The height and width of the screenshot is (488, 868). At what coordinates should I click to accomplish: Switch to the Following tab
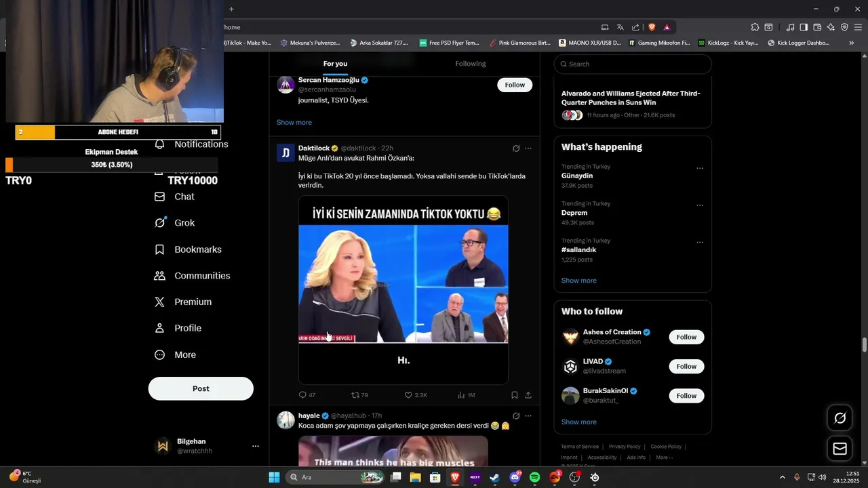click(471, 64)
